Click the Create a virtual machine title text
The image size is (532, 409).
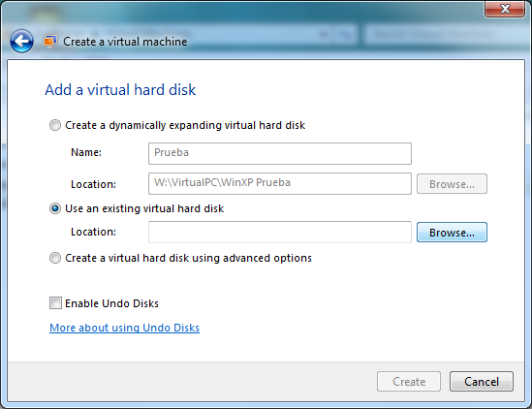(125, 42)
